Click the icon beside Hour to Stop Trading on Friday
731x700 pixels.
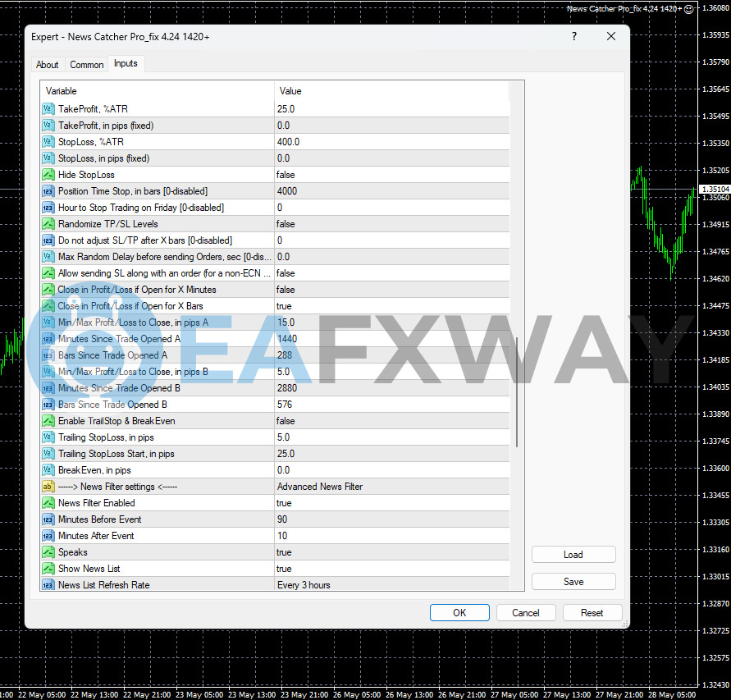tap(48, 208)
